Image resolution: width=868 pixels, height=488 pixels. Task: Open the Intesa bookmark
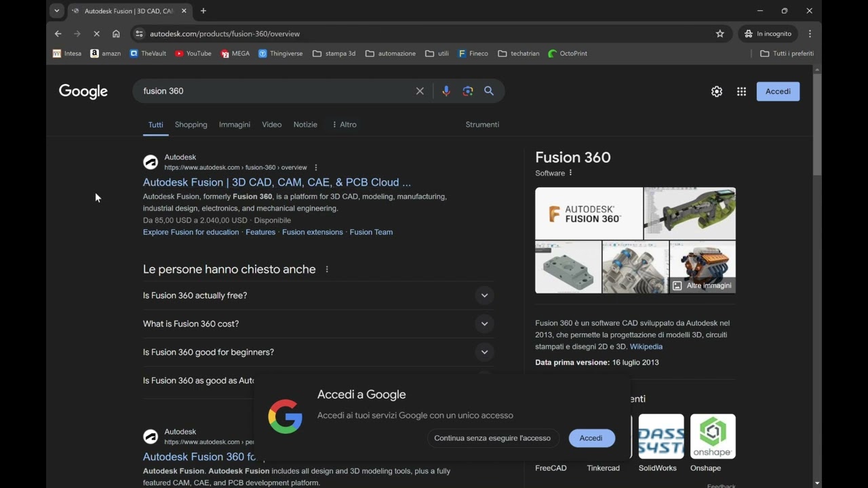pyautogui.click(x=67, y=54)
